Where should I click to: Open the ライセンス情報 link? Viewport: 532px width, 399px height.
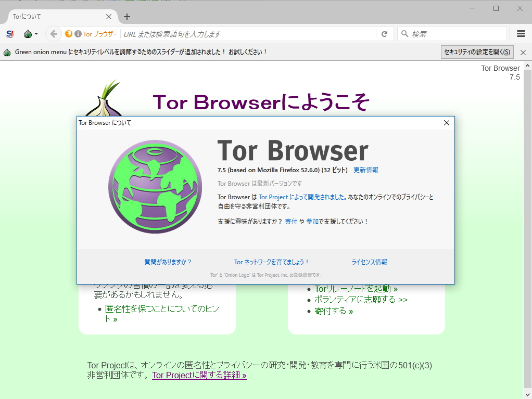coord(369,262)
